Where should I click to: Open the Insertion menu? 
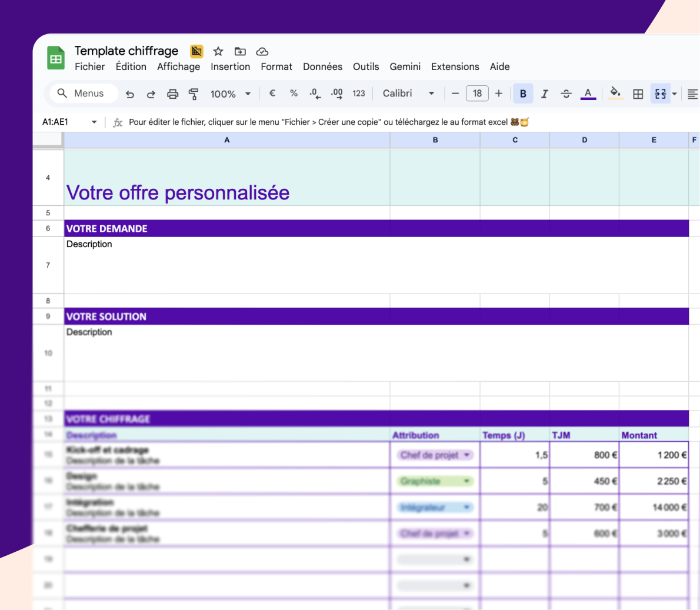pyautogui.click(x=231, y=66)
